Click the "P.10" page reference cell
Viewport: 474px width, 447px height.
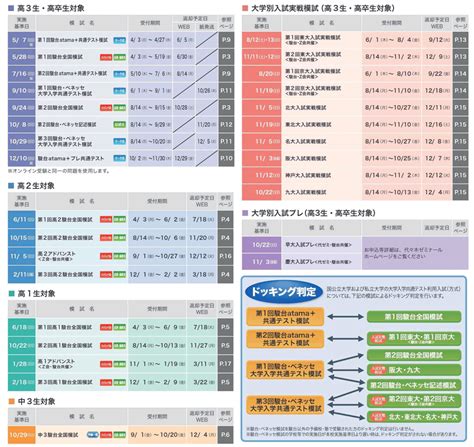(x=226, y=158)
